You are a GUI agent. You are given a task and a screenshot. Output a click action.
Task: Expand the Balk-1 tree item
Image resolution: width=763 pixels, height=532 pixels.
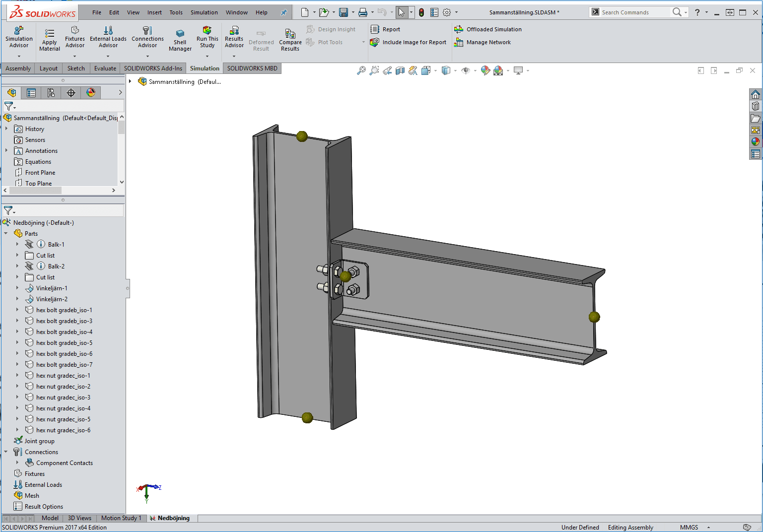pos(17,244)
